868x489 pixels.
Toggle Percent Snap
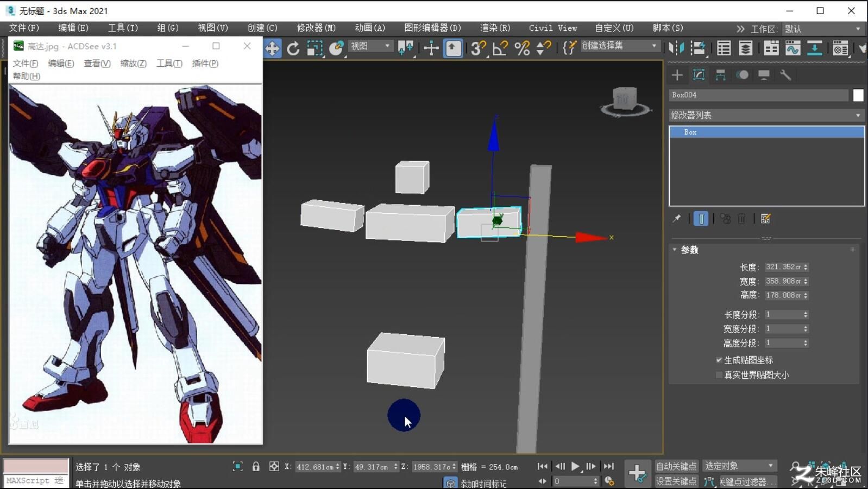(x=522, y=48)
